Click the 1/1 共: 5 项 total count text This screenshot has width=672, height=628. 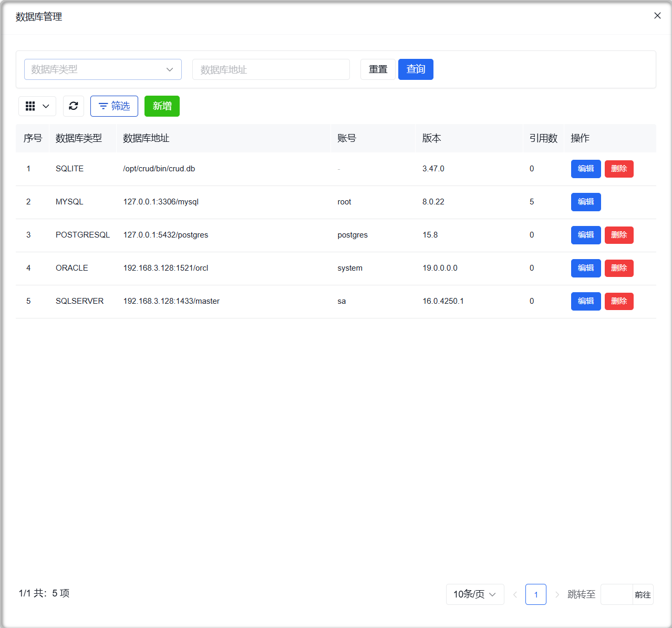coord(44,593)
